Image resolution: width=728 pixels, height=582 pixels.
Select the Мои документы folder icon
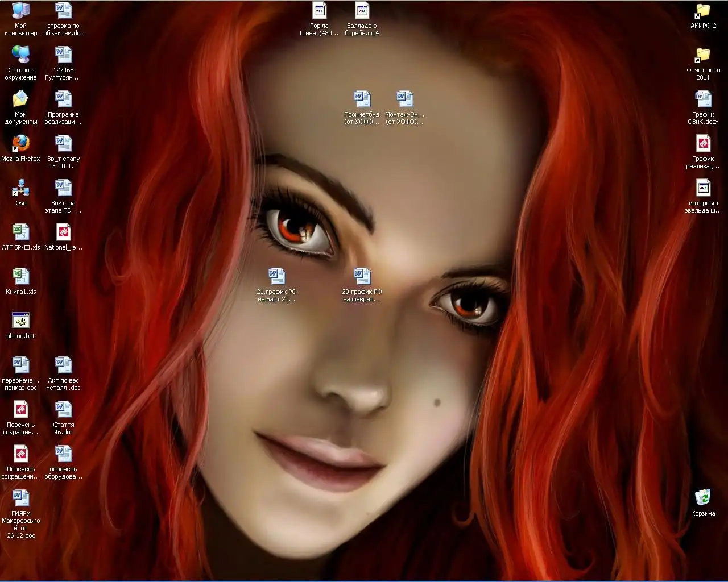20,107
